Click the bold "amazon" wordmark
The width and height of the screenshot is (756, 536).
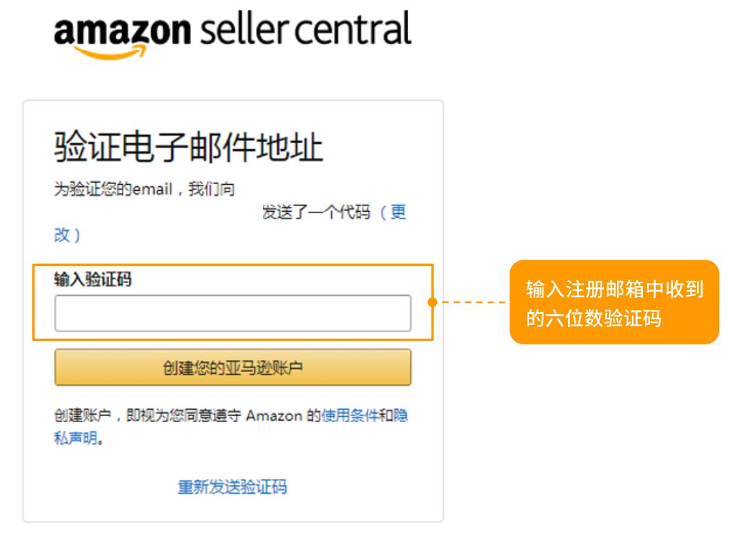[121, 31]
